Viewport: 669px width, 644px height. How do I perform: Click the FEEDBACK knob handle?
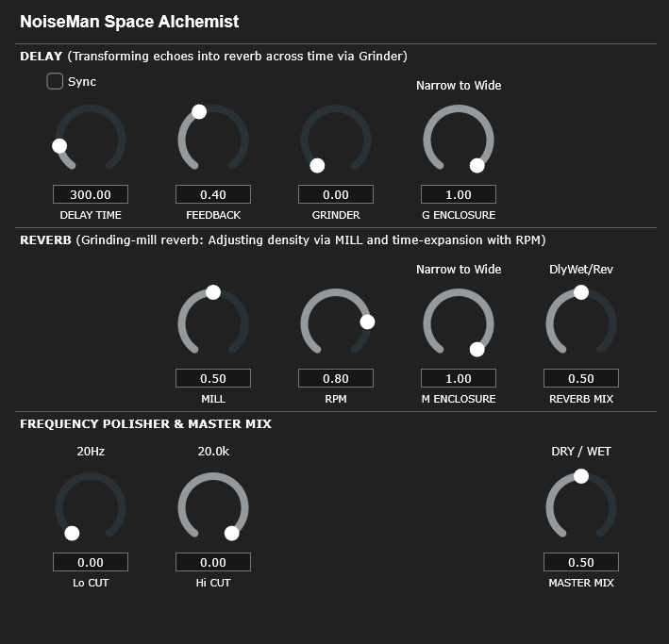[199, 112]
